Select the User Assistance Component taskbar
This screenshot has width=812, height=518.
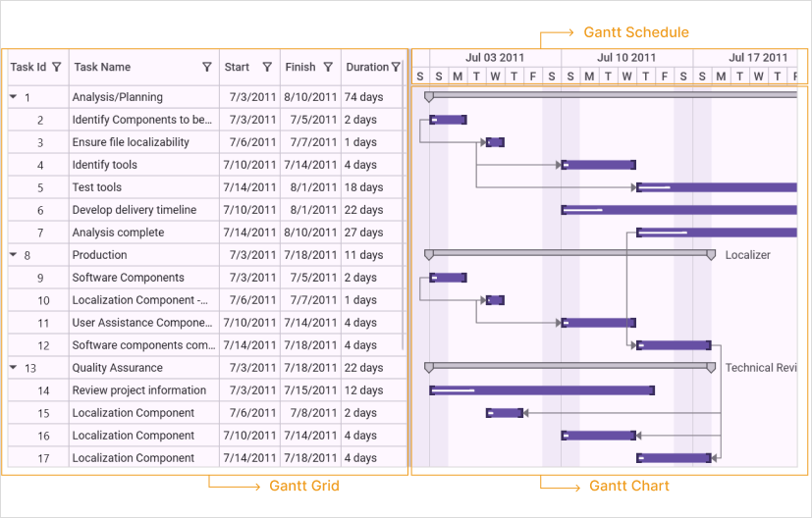pyautogui.click(x=599, y=323)
